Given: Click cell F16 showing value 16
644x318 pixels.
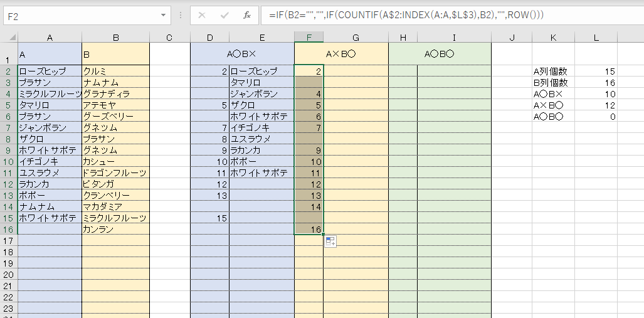Looking at the screenshot, I should click(x=309, y=230).
